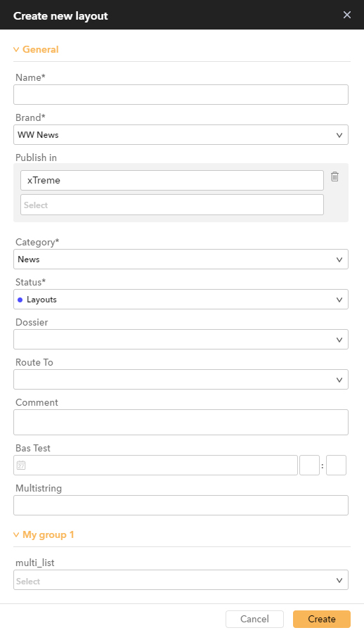Click the multi_list label
The width and height of the screenshot is (364, 635).
[35, 563]
